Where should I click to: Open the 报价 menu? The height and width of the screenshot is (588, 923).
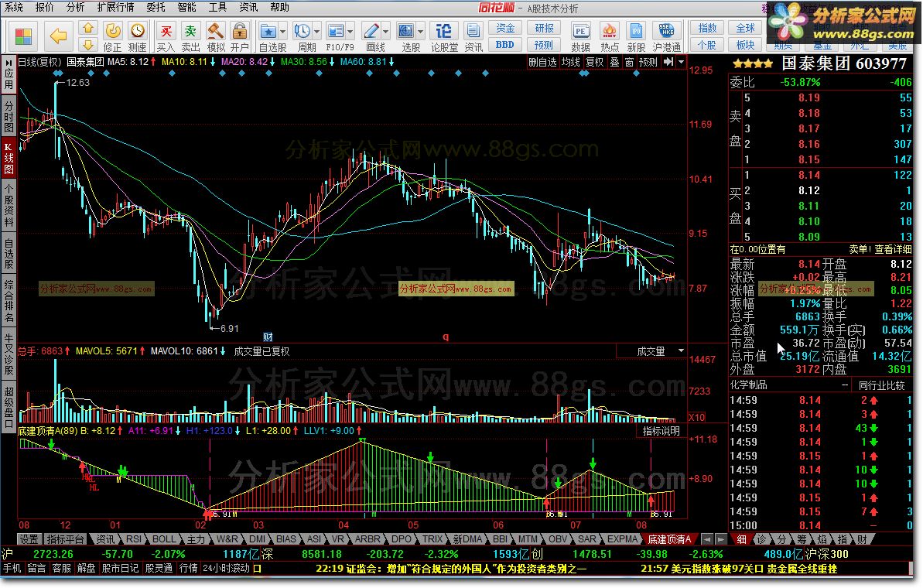point(44,8)
